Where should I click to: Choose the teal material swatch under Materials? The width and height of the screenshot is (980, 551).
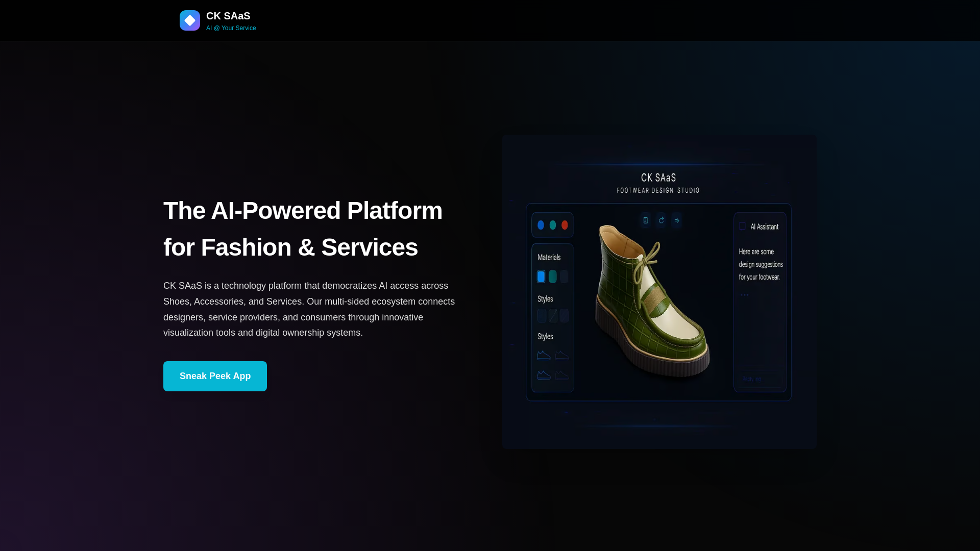[553, 277]
